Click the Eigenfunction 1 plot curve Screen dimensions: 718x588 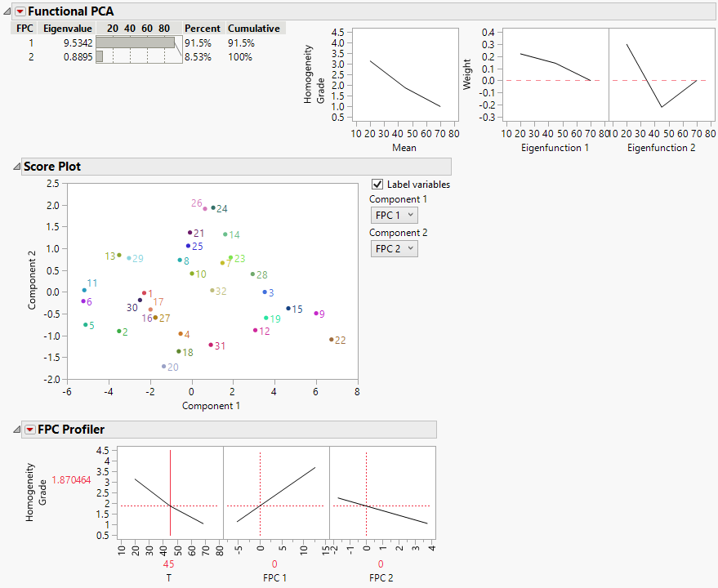coord(555,63)
